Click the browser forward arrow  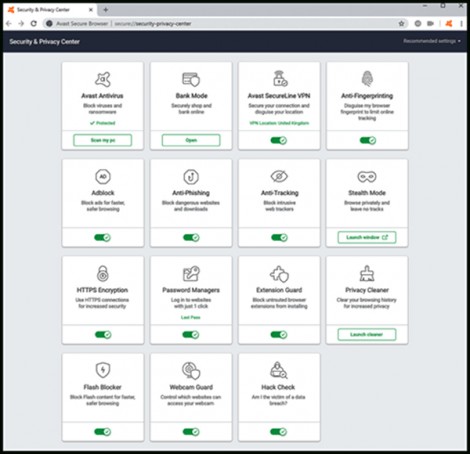click(21, 23)
